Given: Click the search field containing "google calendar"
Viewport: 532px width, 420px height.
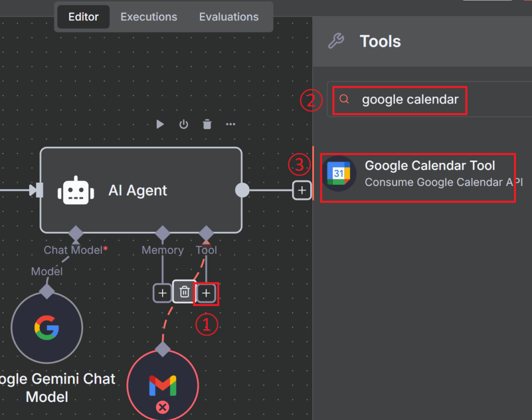Looking at the screenshot, I should coord(409,100).
